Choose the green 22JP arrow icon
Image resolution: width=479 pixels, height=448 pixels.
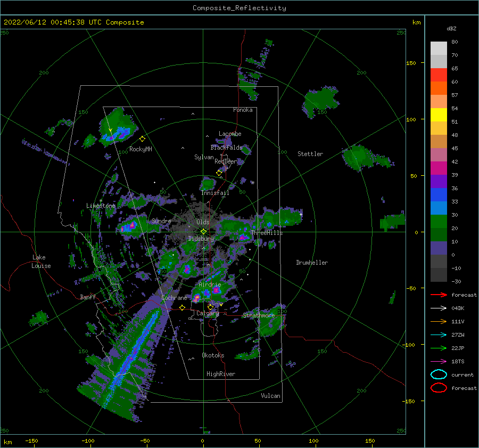(439, 348)
